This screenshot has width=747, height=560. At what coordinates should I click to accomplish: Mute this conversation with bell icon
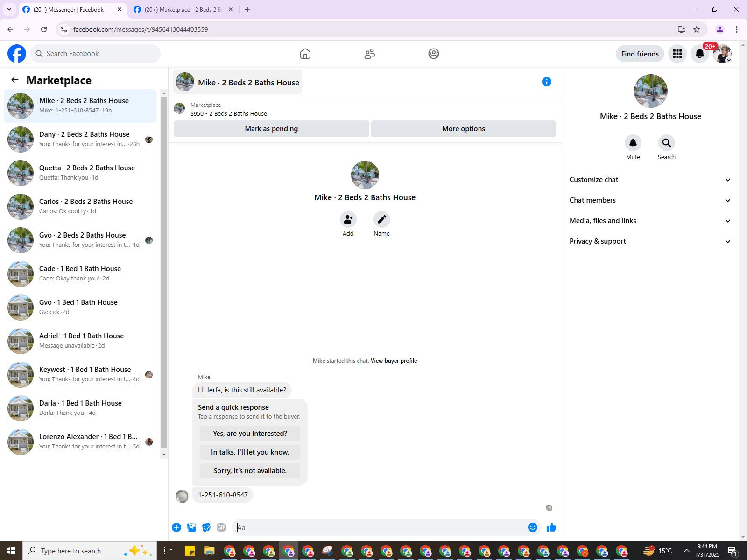point(633,143)
